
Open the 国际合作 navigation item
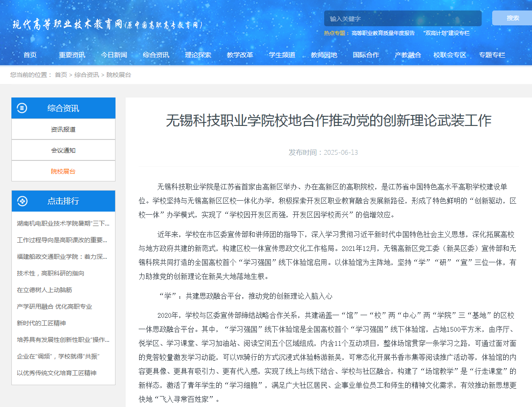[x=366, y=55]
